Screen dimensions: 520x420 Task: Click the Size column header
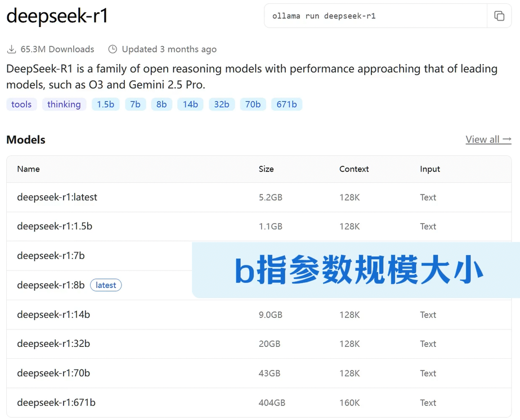(266, 169)
